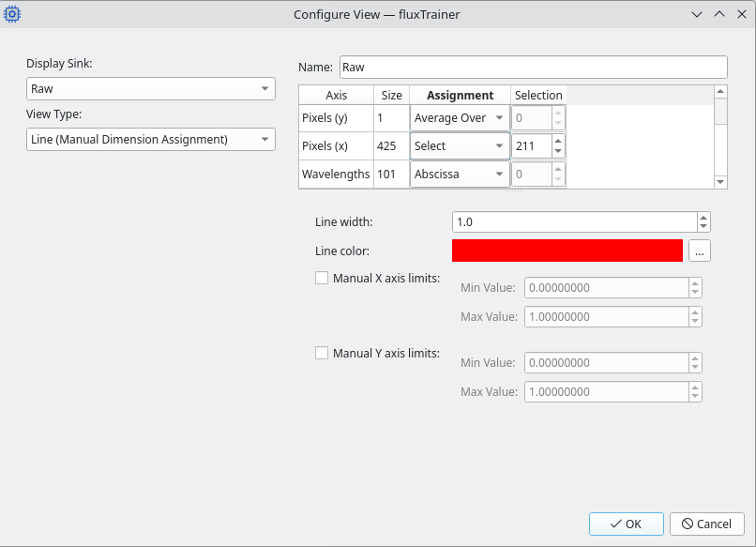
Task: Open the Display Sink dropdown
Action: [x=150, y=89]
